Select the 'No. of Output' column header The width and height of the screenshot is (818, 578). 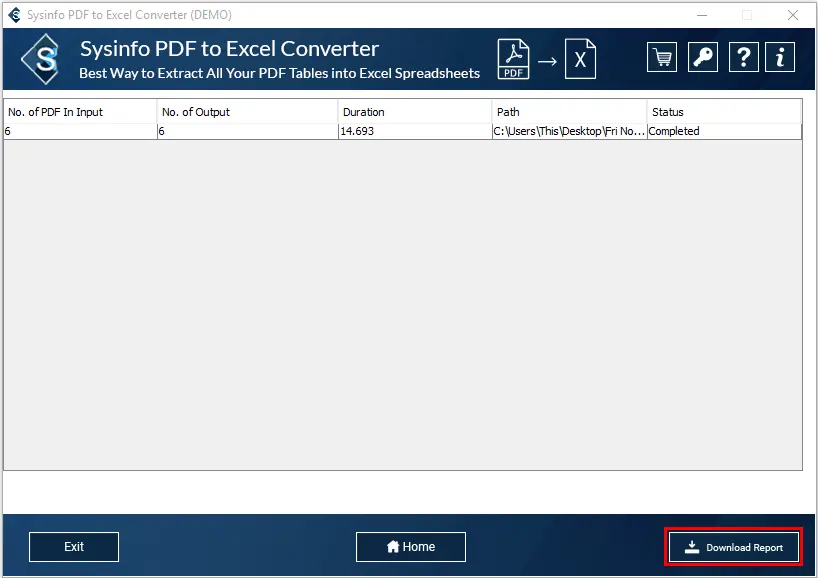(247, 112)
